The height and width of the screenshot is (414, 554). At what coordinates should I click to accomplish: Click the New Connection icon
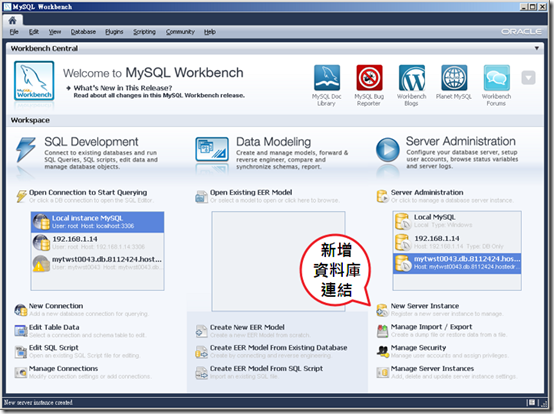click(x=21, y=310)
